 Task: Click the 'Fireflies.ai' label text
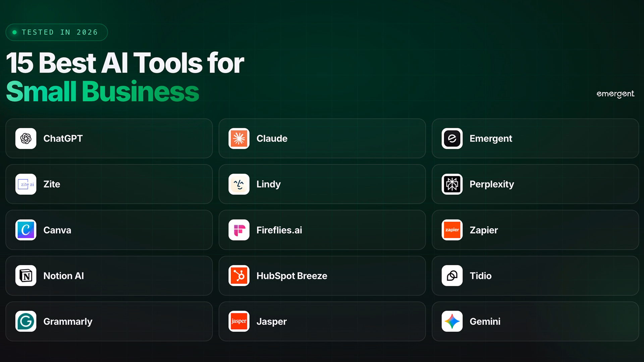click(x=279, y=230)
